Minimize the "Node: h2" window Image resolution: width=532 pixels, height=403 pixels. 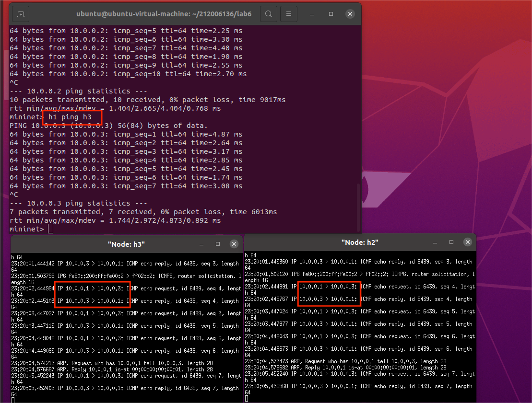pyautogui.click(x=435, y=242)
